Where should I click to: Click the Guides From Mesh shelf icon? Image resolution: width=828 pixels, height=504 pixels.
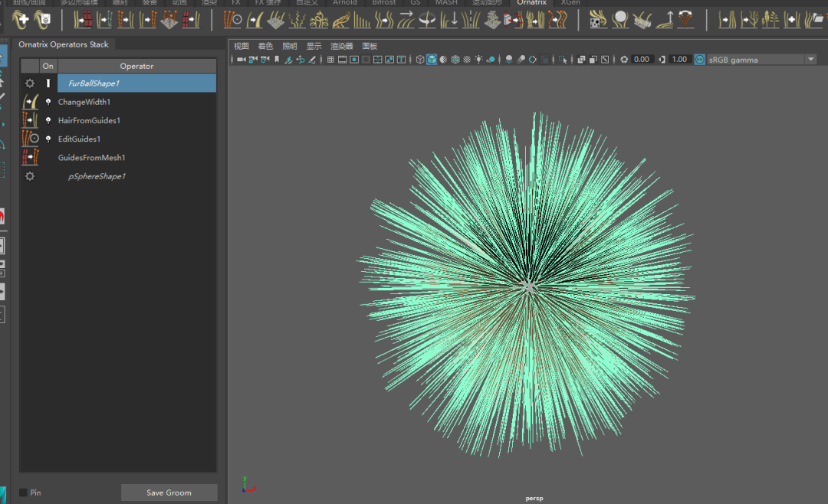(169, 19)
